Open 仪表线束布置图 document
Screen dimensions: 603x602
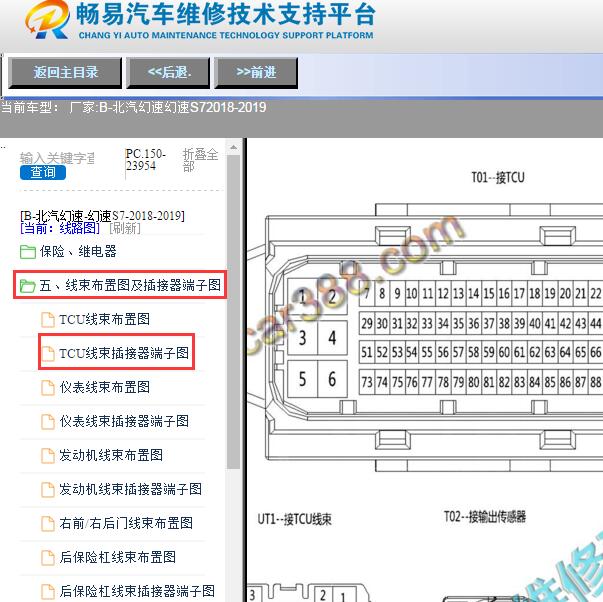(105, 387)
